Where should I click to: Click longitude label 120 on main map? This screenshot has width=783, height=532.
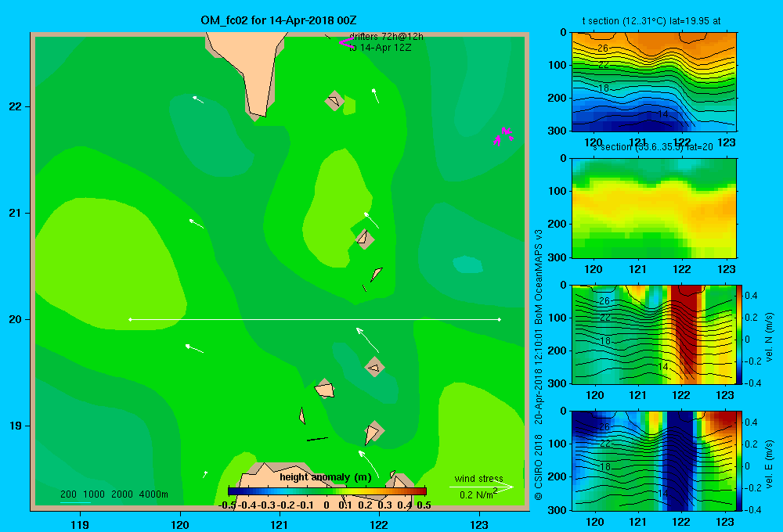pyautogui.click(x=180, y=524)
